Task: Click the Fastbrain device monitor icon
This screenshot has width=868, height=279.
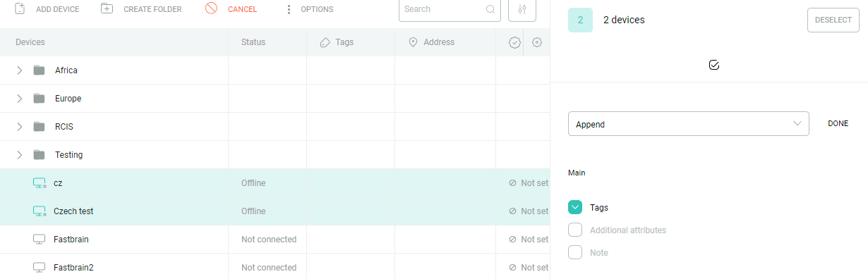Action: click(x=40, y=240)
